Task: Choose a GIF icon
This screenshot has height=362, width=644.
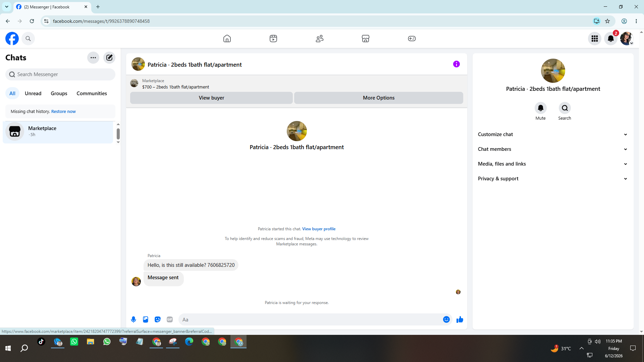Action: click(x=170, y=320)
